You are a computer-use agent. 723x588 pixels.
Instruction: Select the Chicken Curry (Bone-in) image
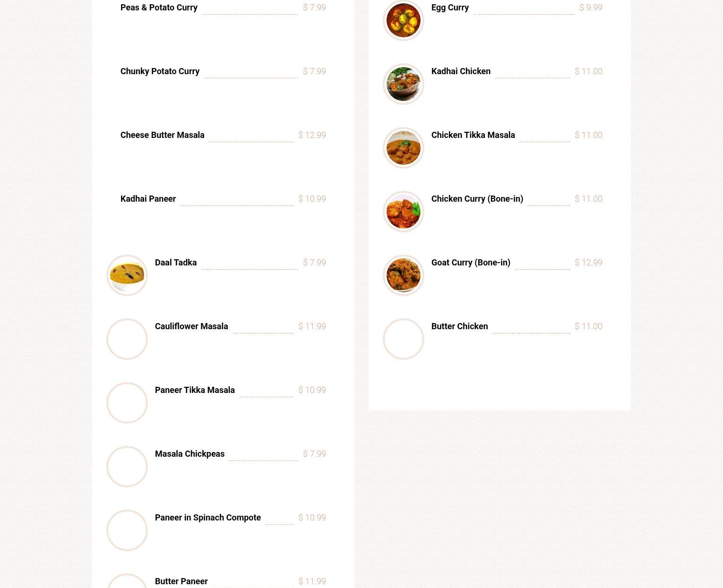(403, 212)
